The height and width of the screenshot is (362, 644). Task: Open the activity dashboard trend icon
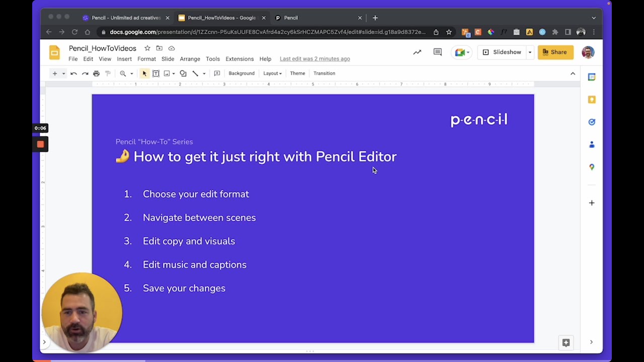(x=417, y=52)
